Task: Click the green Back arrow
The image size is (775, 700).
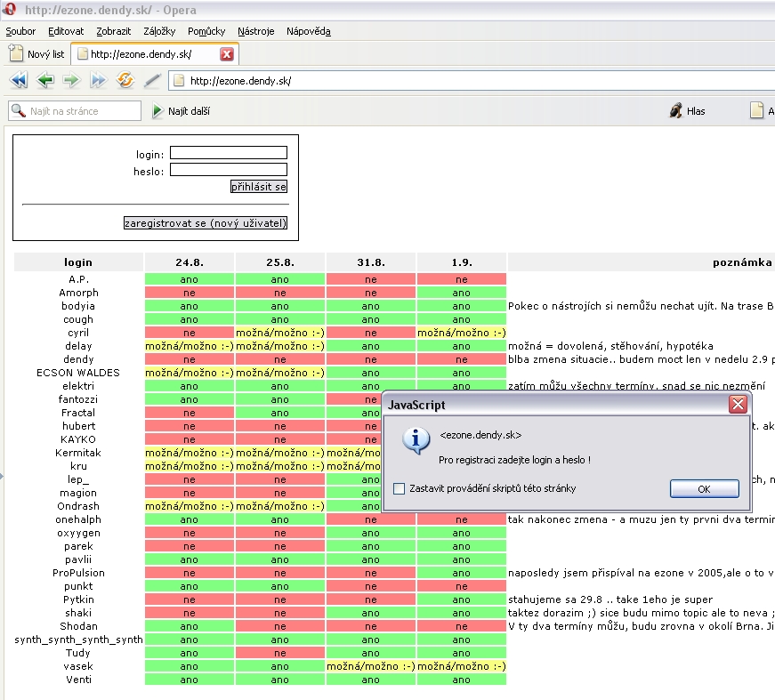Action: (45, 81)
